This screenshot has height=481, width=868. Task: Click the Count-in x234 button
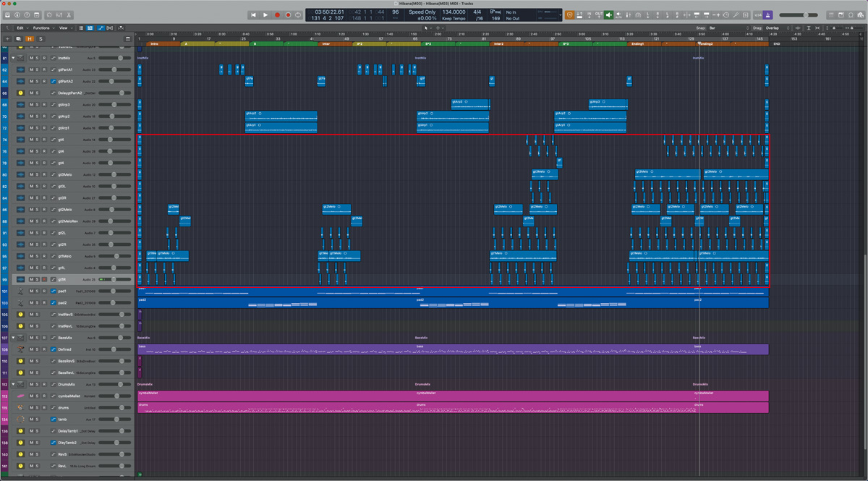click(758, 15)
